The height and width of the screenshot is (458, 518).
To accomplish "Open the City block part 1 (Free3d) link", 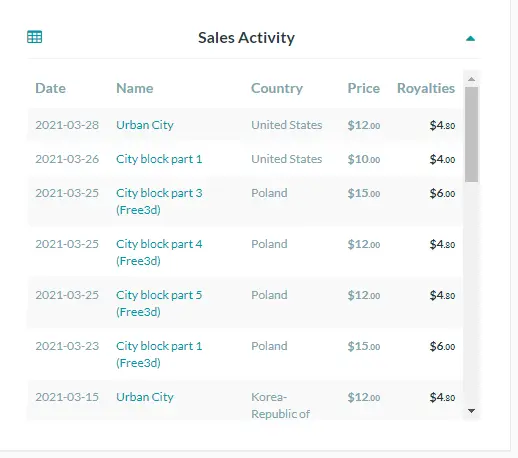I will click(x=159, y=354).
